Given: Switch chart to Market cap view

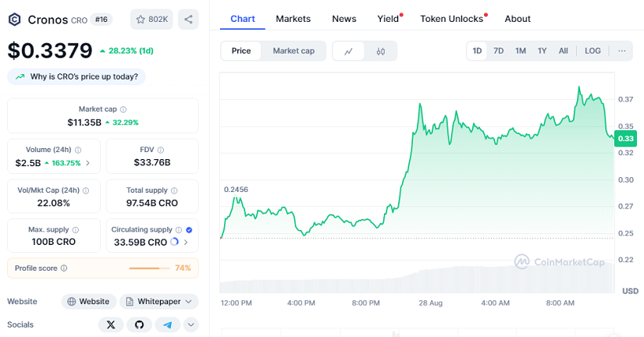Looking at the screenshot, I should (293, 51).
